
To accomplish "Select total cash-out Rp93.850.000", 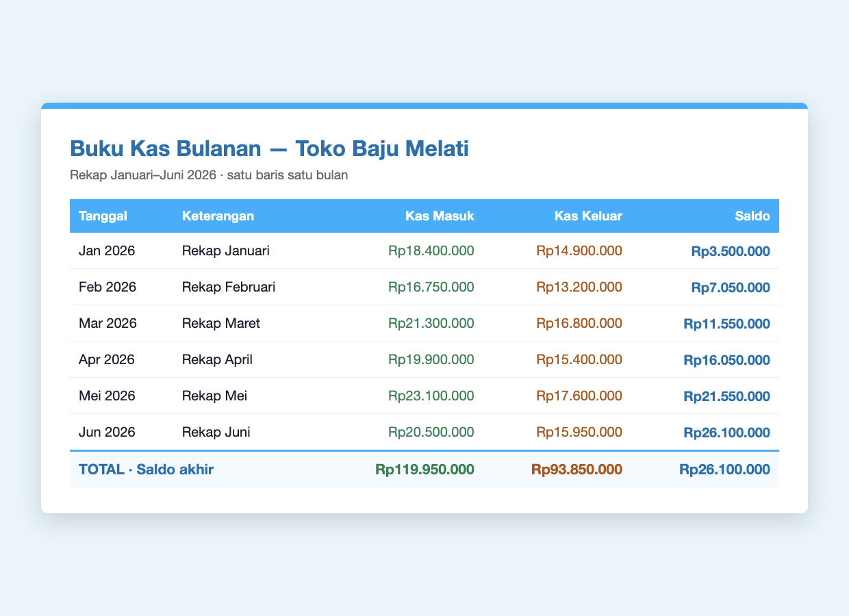I will point(575,470).
